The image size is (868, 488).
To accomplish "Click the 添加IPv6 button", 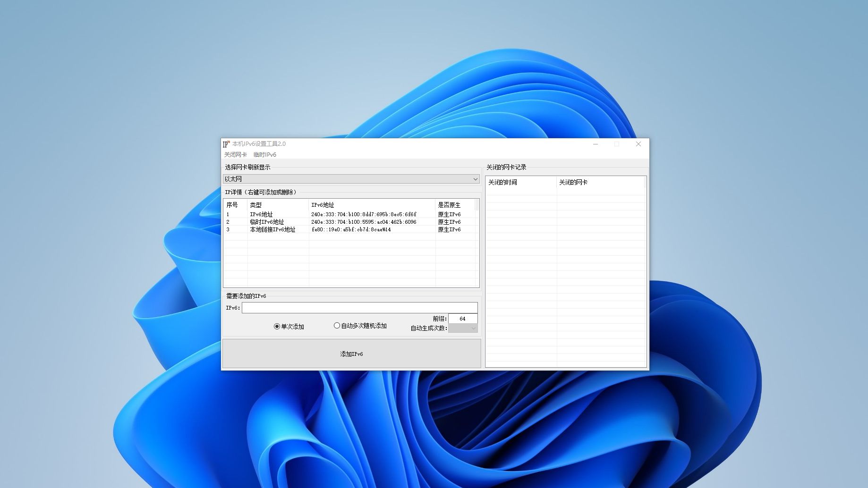I will pyautogui.click(x=351, y=353).
